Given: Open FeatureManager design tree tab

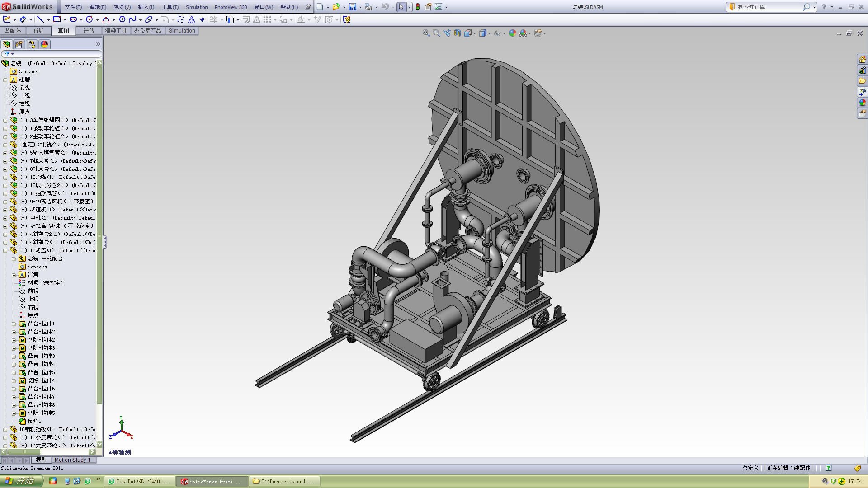Looking at the screenshot, I should (x=6, y=44).
